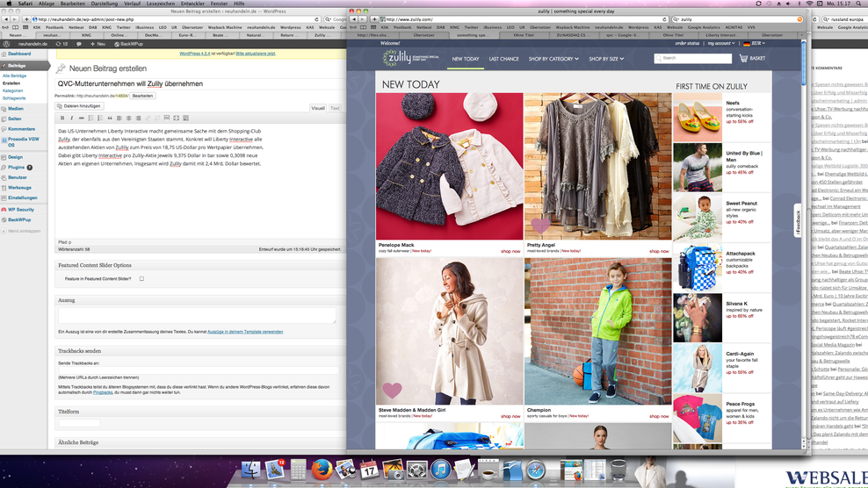Image resolution: width=868 pixels, height=488 pixels.
Task: Open the Champion boy product image
Action: pyautogui.click(x=598, y=331)
